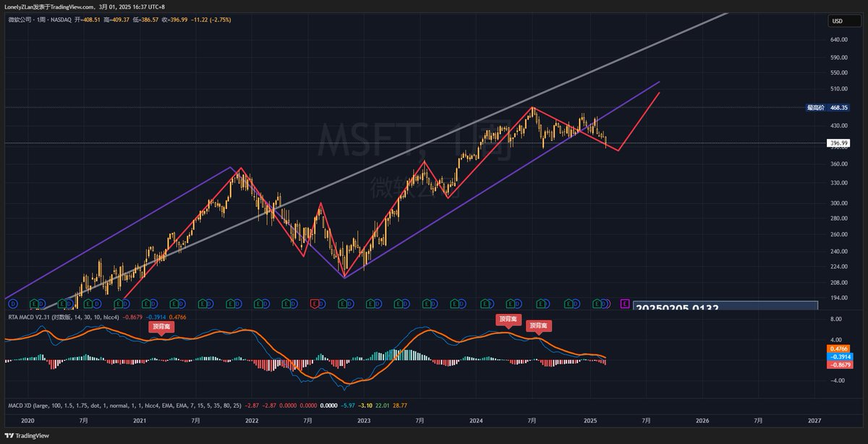This screenshot has height=444, width=868.
Task: Select the 顶背离 label above 2021
Action: (x=161, y=326)
